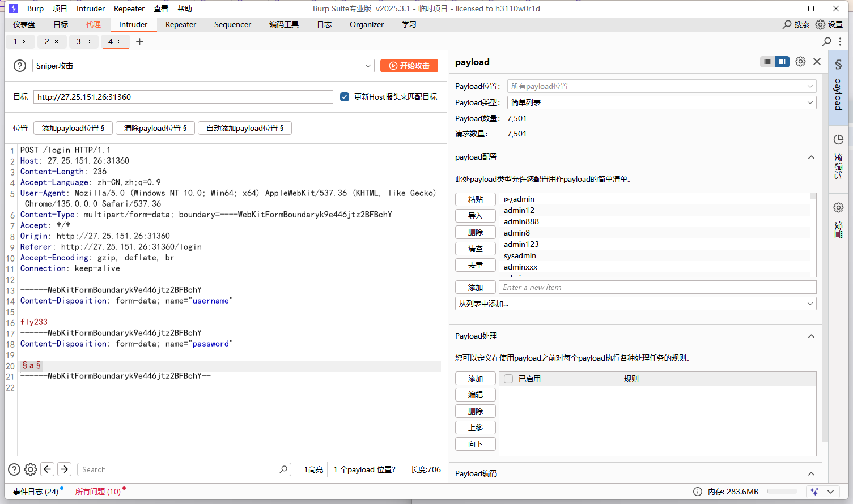This screenshot has width=853, height=504.
Task: Click the help icon in the editor footer
Action: (14, 469)
